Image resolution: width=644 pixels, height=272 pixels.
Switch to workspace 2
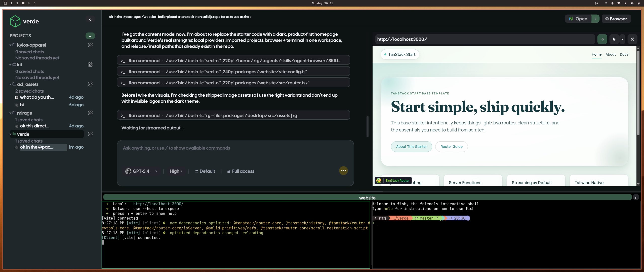pyautogui.click(x=17, y=3)
